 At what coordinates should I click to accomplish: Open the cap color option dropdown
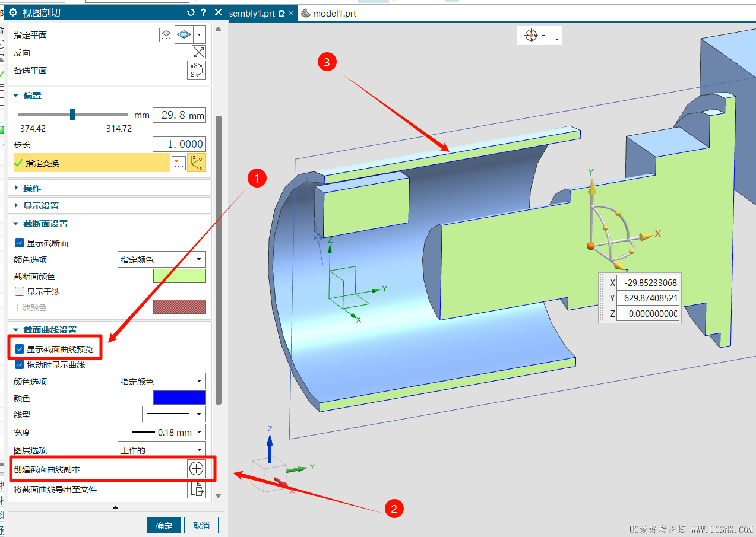pyautogui.click(x=162, y=259)
